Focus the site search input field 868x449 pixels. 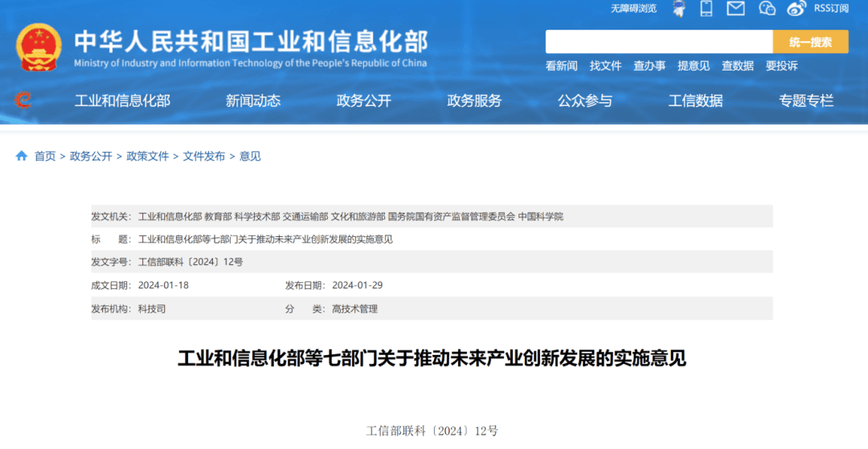pos(659,42)
